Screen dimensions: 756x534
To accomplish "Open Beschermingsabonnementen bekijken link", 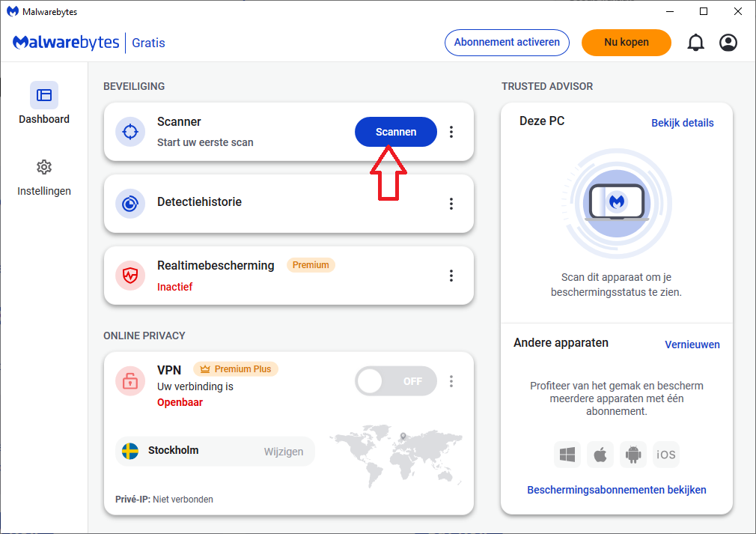I will [x=617, y=490].
